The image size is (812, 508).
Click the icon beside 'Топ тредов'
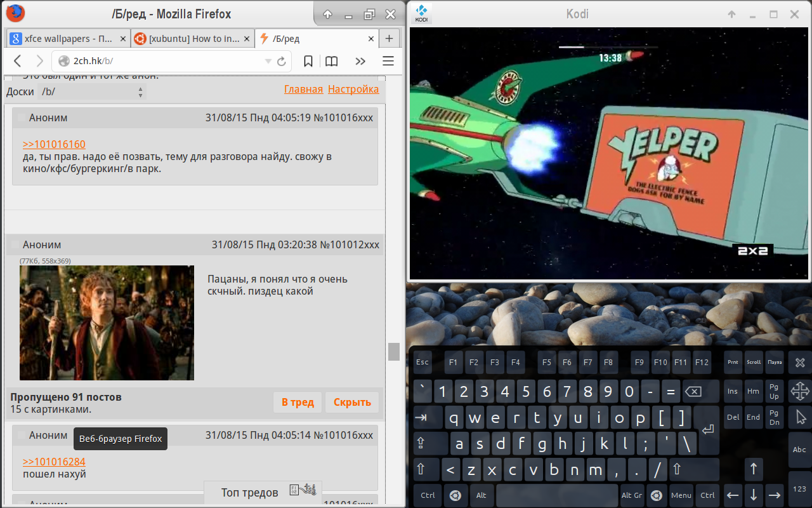click(x=303, y=490)
